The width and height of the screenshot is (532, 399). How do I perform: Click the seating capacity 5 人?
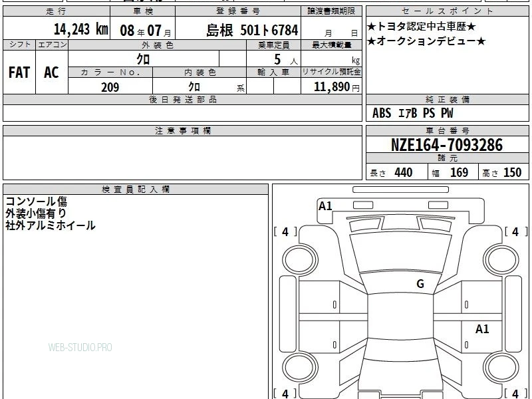coord(286,60)
